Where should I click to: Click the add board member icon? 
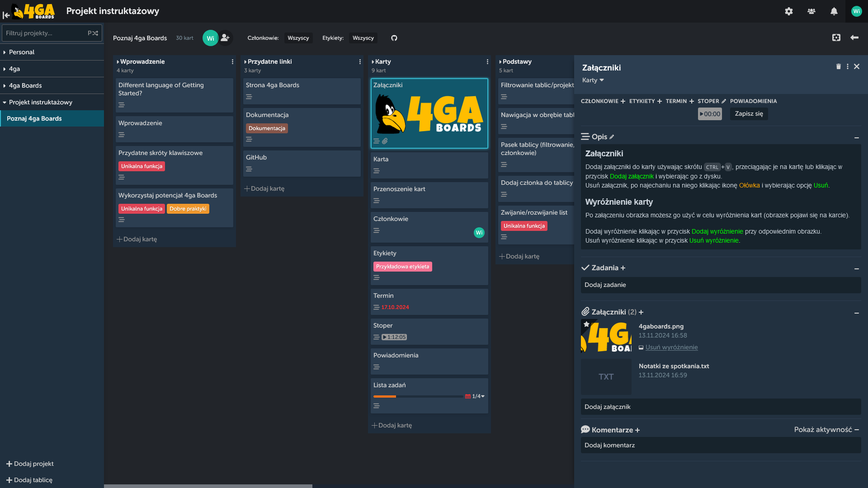click(225, 38)
